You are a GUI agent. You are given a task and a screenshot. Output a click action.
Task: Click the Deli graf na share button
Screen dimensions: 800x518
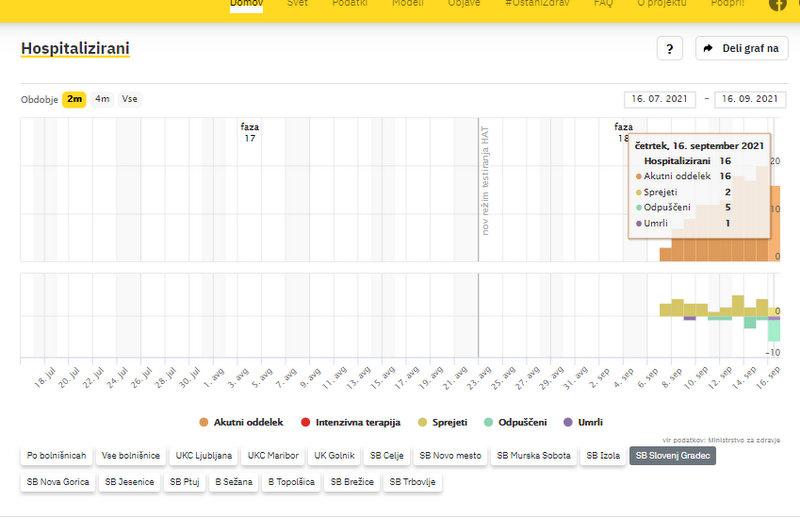point(741,48)
